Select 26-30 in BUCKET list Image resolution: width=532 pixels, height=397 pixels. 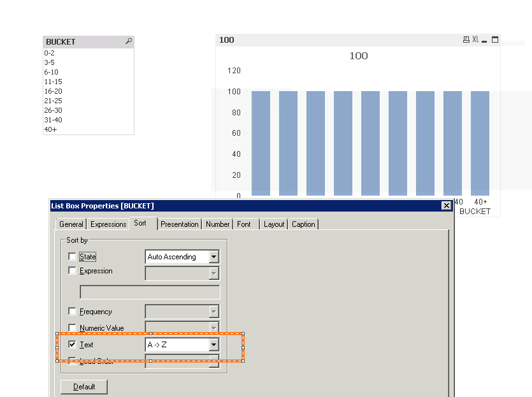coord(88,110)
